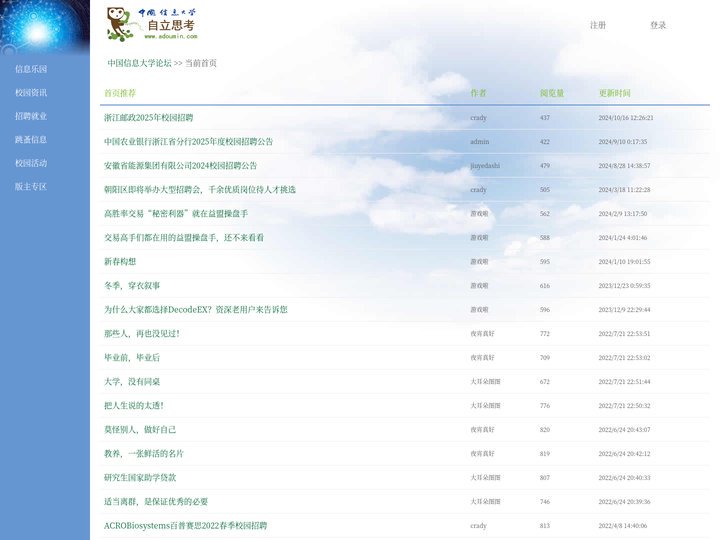This screenshot has width=720, height=540.
Task: Click timestamp 2024/9/10 0:17:35
Action: pyautogui.click(x=623, y=141)
